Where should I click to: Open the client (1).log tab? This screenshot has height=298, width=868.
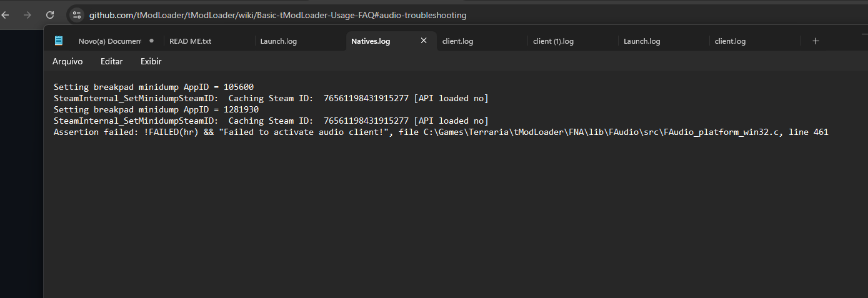553,41
